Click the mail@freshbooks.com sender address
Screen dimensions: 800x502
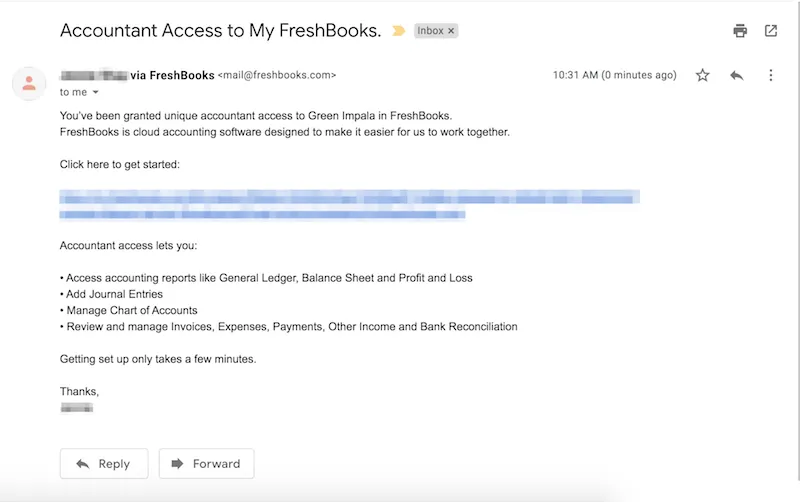277,75
